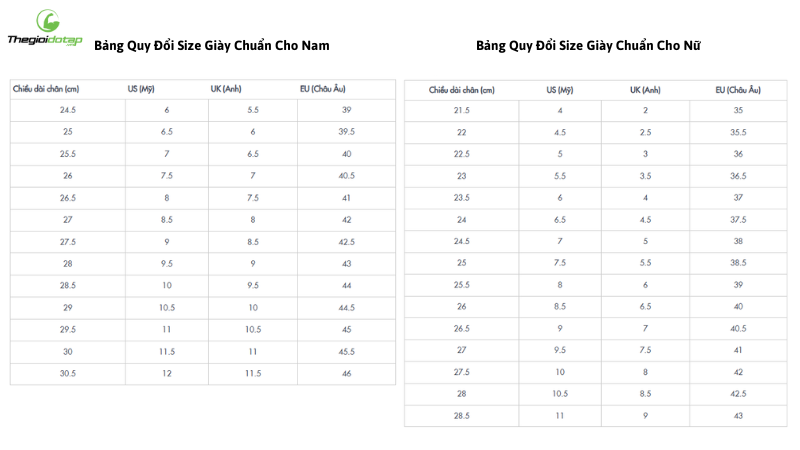The height and width of the screenshot is (450, 800).
Task: Select men's table 'Chiều dài chân (cm)' header
Action: tap(46, 89)
